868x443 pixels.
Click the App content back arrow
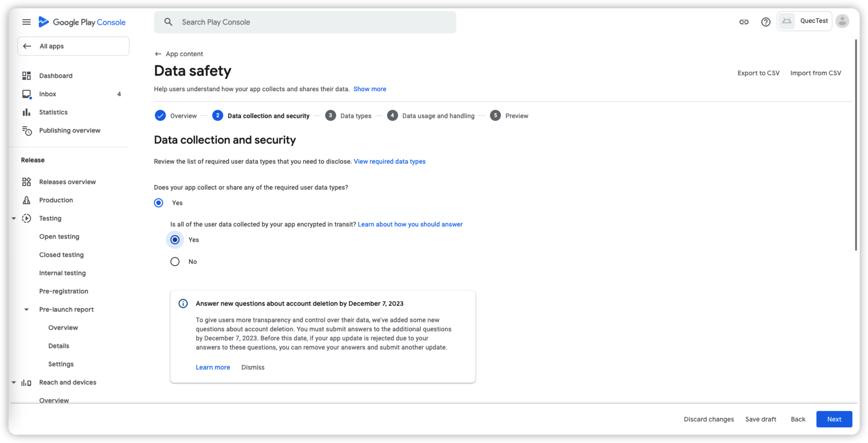click(158, 54)
